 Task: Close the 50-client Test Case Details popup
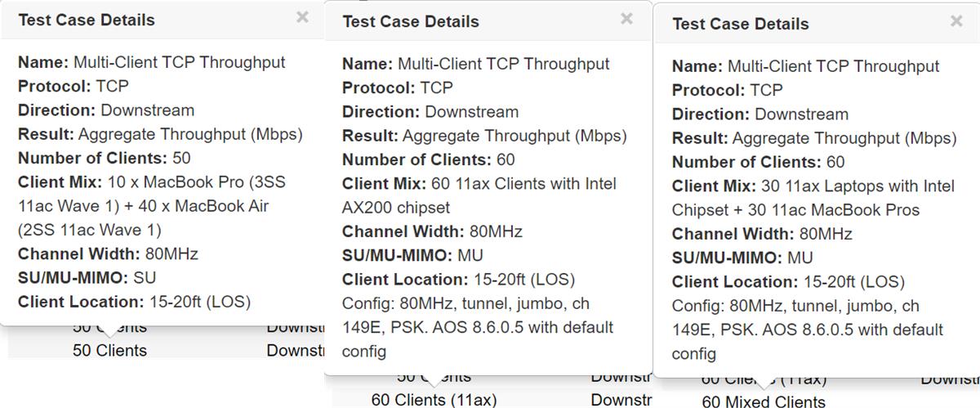tap(302, 17)
